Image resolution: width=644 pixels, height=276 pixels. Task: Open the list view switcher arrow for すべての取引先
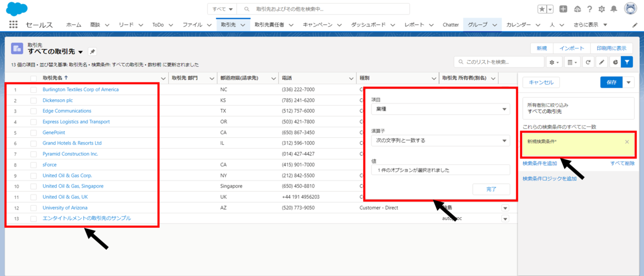pyautogui.click(x=80, y=52)
